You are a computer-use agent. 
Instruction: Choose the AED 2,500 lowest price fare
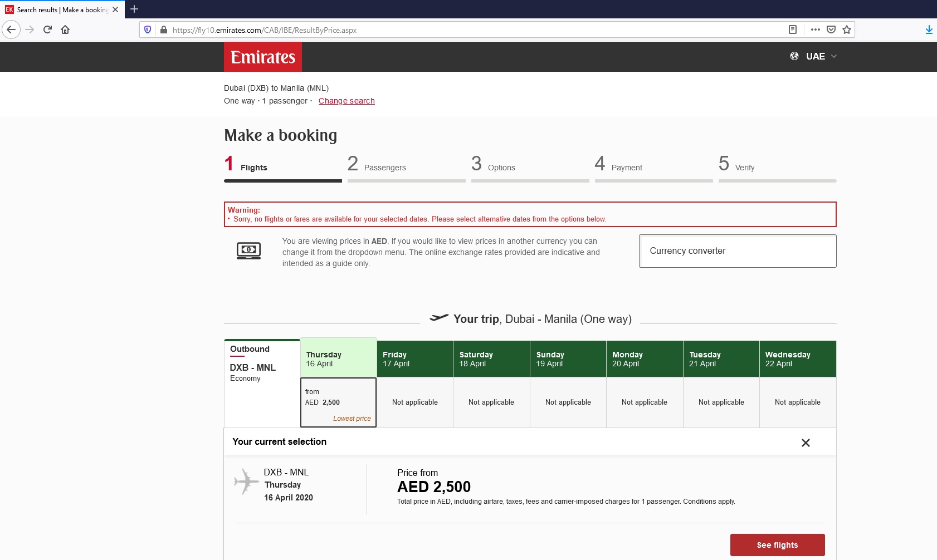pos(338,402)
